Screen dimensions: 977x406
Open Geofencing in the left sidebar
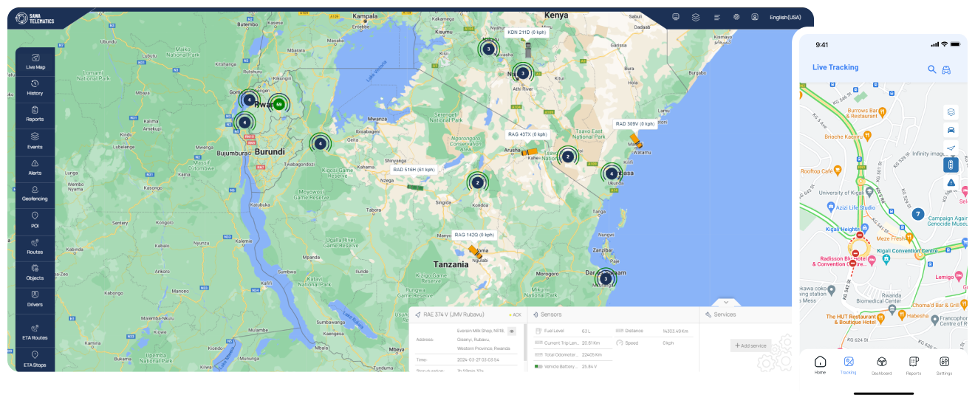tap(35, 192)
